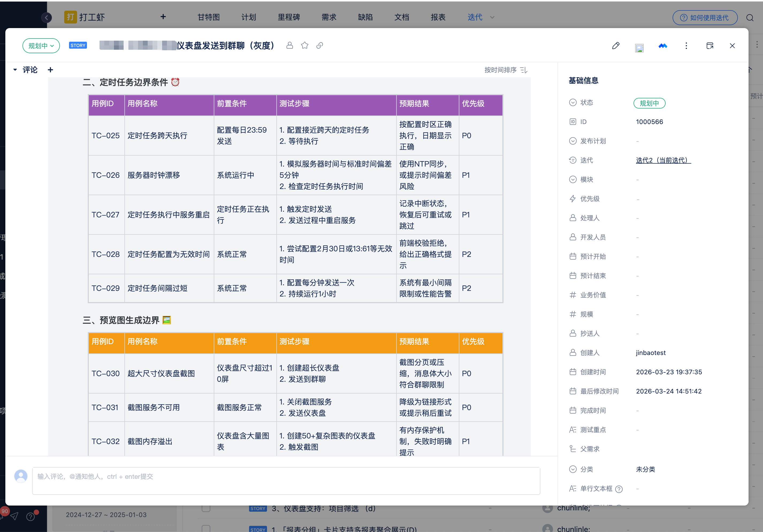This screenshot has height=532, width=763.
Task: Expand the 迭代 tab dropdown chevron
Action: tap(492, 17)
